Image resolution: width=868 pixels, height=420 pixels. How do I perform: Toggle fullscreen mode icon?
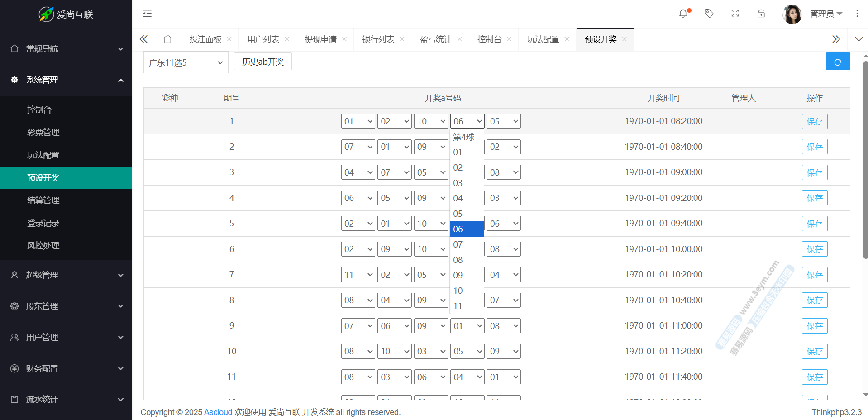click(x=735, y=14)
